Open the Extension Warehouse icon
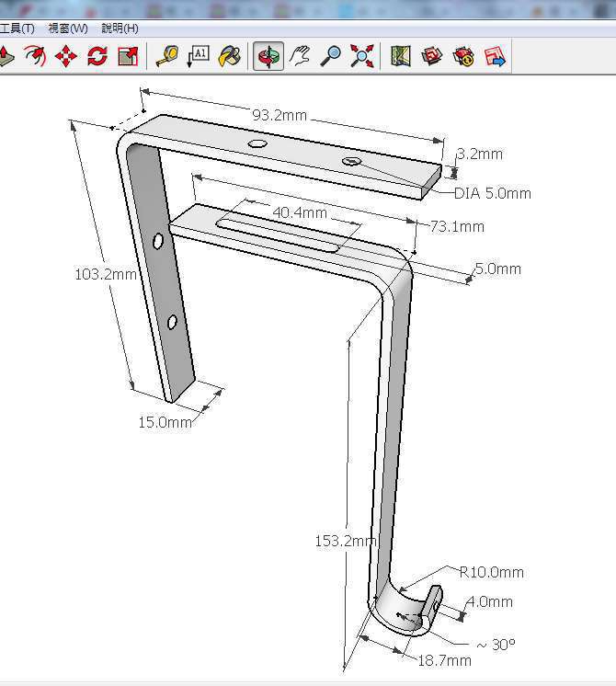 point(463,56)
